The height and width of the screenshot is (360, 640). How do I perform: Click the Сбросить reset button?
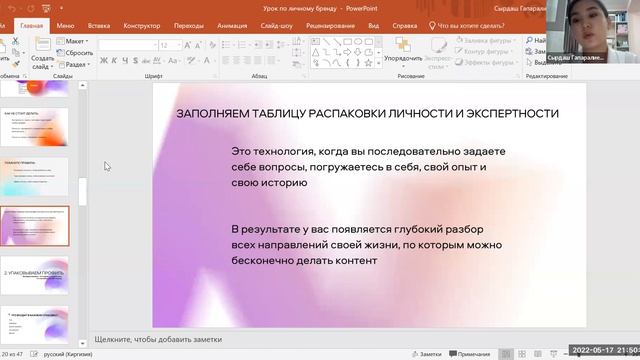pyautogui.click(x=75, y=53)
